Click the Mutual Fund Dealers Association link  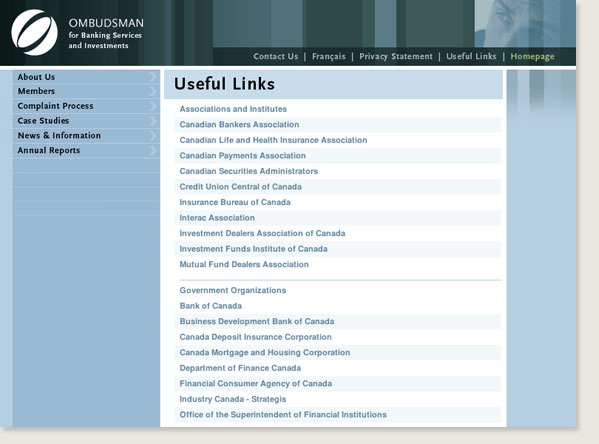[244, 264]
